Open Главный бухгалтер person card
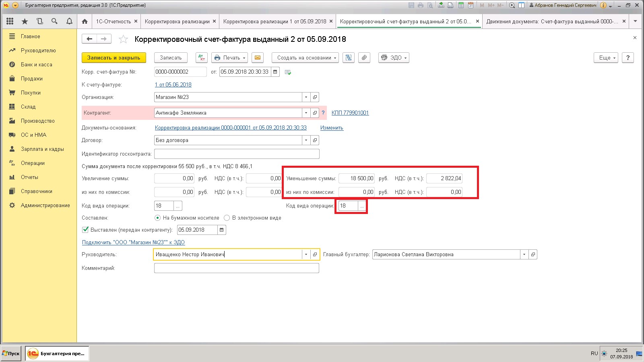 click(x=533, y=254)
